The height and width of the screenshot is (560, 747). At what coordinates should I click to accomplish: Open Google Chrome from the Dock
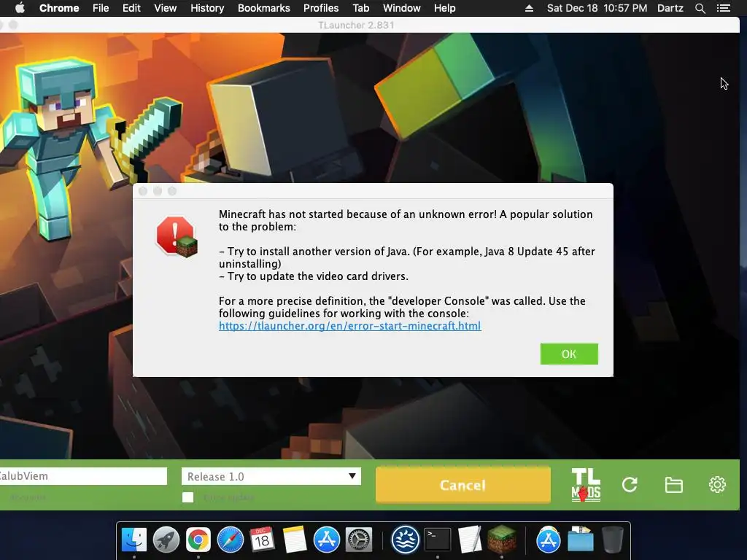point(198,540)
